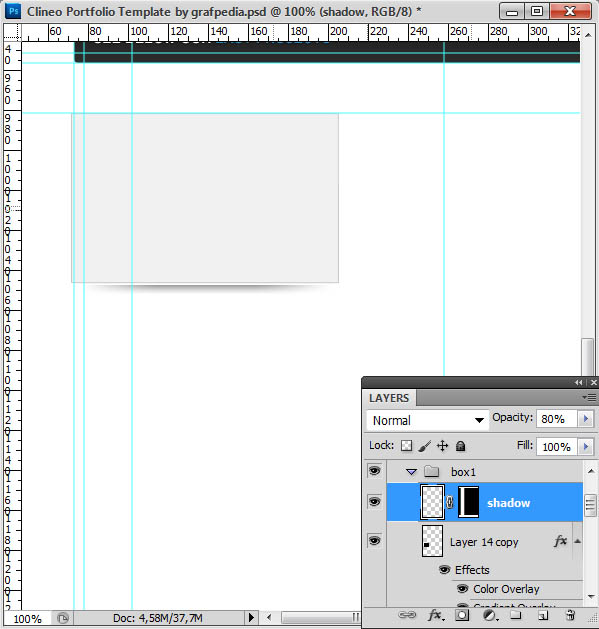Create a new group with folder icon
This screenshot has width=599, height=629.
click(x=516, y=615)
